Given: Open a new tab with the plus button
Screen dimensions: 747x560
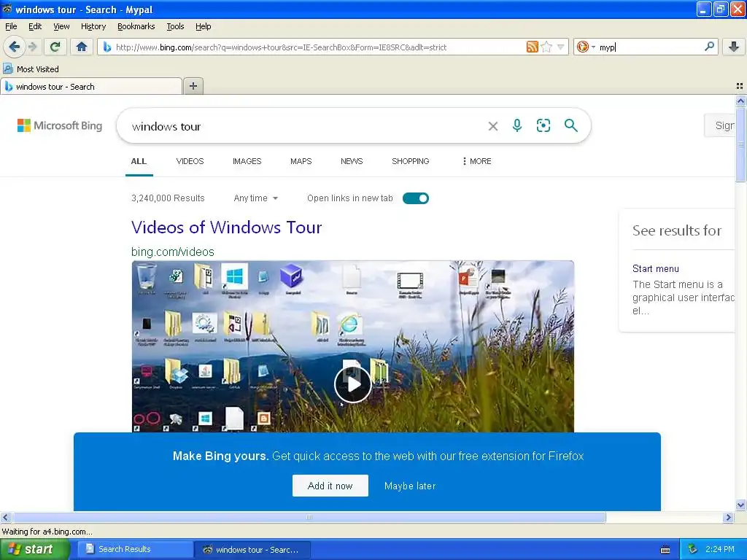Looking at the screenshot, I should 193,86.
